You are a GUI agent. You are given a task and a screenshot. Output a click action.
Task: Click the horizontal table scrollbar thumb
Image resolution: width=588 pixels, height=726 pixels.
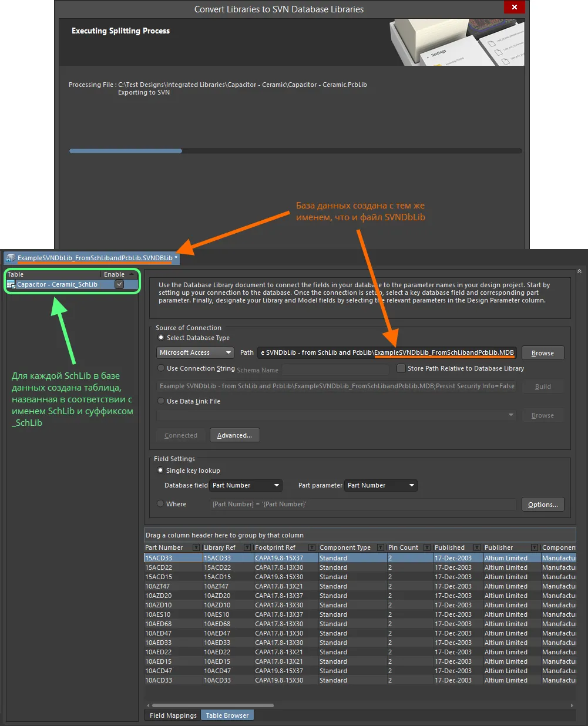213,705
